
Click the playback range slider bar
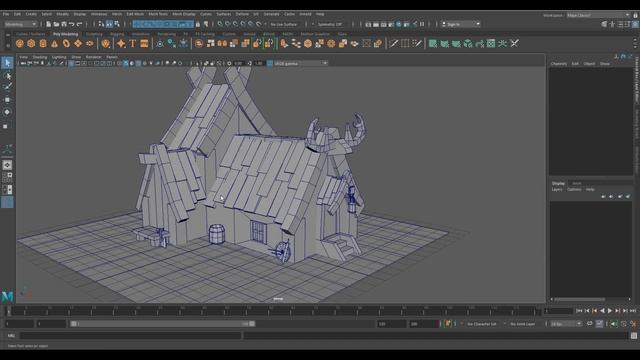pyautogui.click(x=162, y=324)
